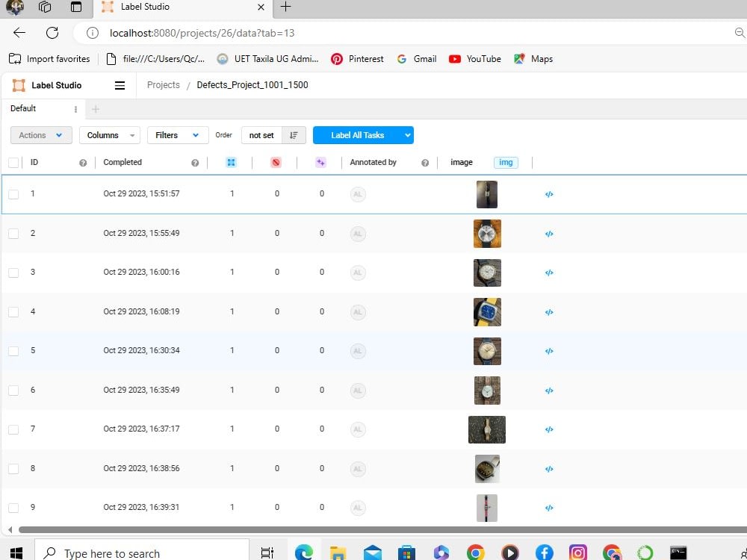
Task: Add a new view with the plus tab
Action: tap(95, 108)
